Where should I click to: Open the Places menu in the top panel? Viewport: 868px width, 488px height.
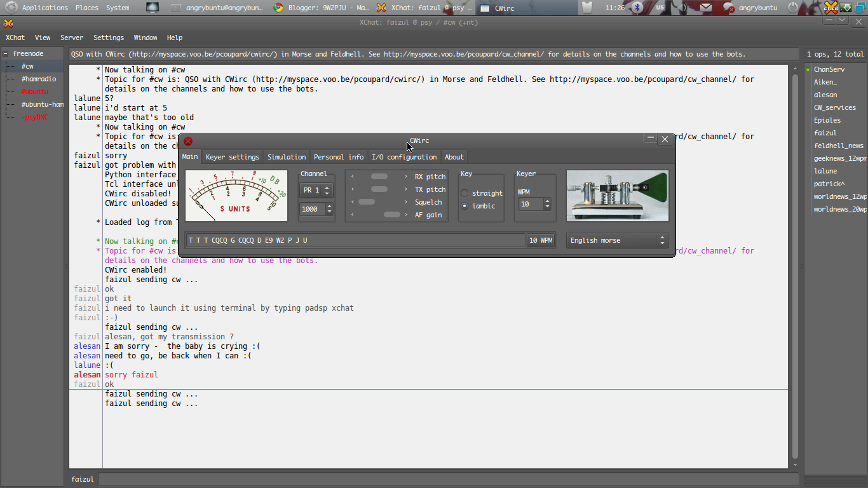point(87,8)
